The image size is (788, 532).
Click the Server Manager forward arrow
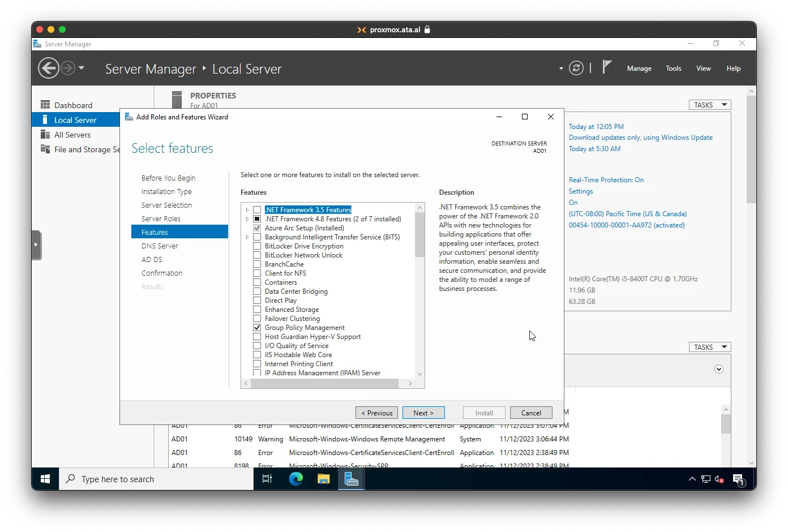68,68
